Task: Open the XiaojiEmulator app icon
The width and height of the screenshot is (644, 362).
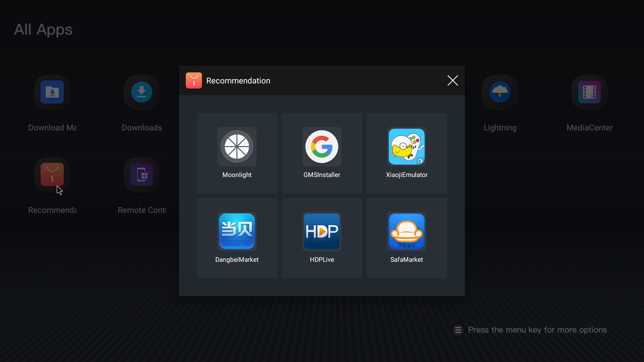Action: (x=407, y=146)
